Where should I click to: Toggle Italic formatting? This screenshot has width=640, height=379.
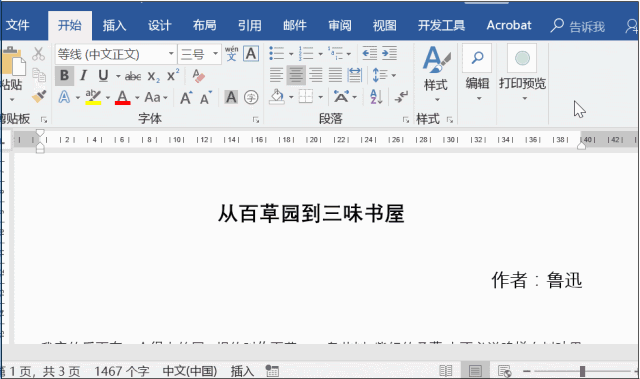click(83, 75)
